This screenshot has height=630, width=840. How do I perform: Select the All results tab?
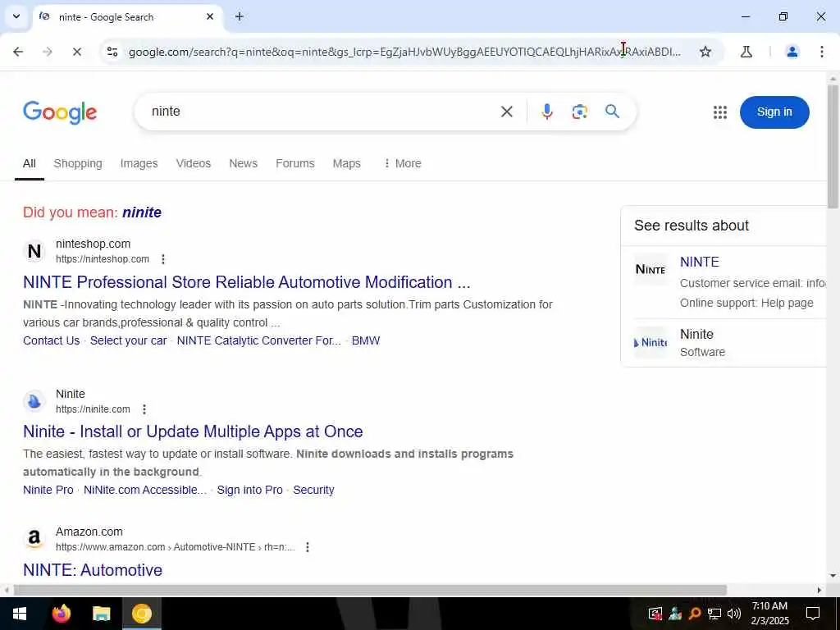pyautogui.click(x=30, y=163)
